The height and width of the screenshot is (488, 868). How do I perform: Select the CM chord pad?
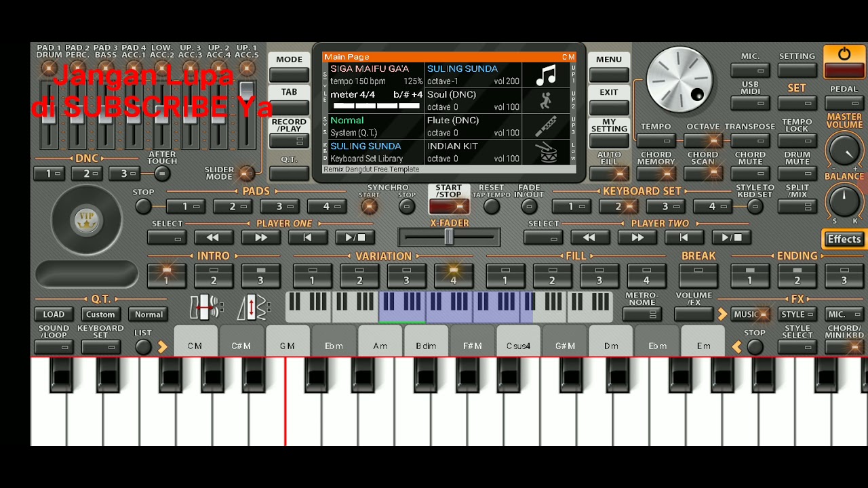[195, 341]
